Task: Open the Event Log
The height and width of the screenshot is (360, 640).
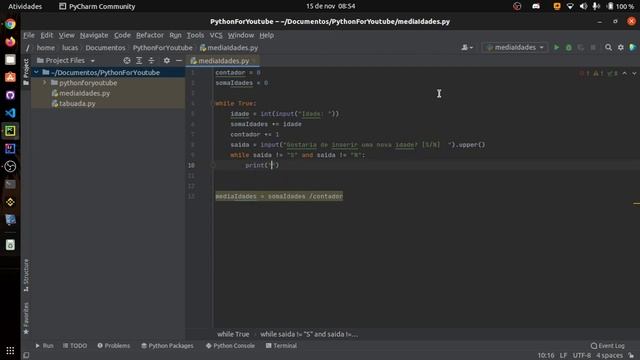Action: 608,346
